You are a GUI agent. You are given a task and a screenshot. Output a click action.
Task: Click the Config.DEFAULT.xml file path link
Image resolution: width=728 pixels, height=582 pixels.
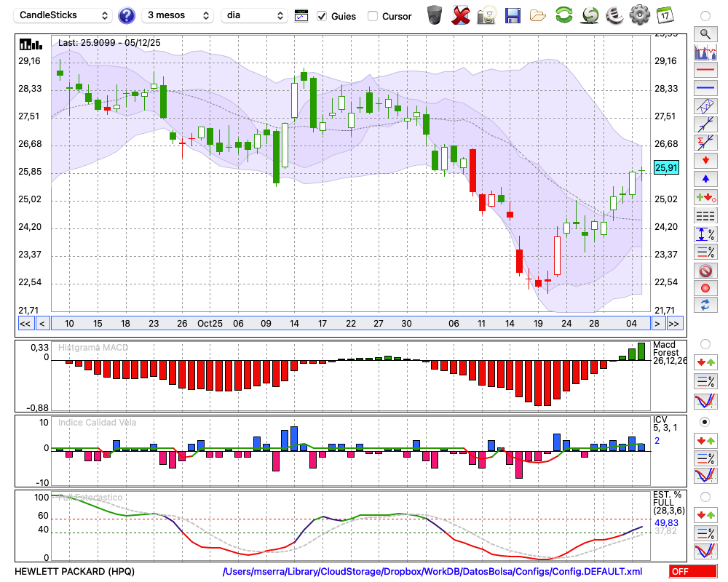pos(432,571)
